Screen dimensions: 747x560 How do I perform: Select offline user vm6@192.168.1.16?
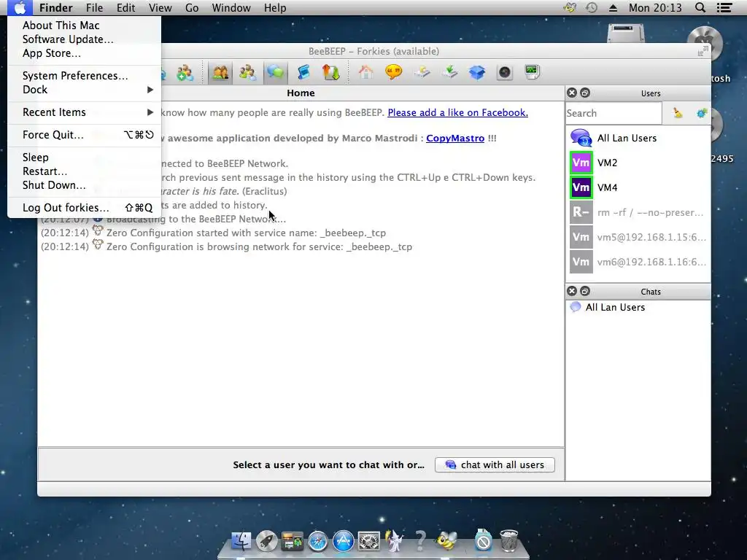click(x=638, y=262)
